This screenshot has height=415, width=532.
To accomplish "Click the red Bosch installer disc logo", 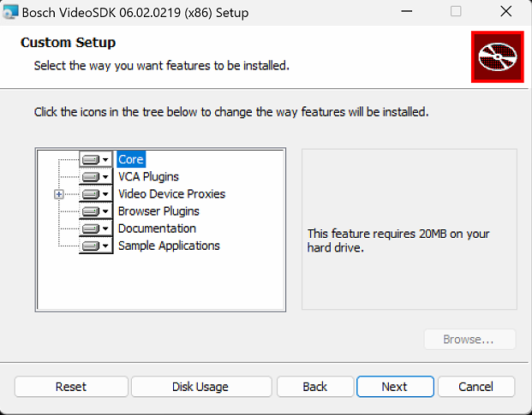I will coord(497,56).
